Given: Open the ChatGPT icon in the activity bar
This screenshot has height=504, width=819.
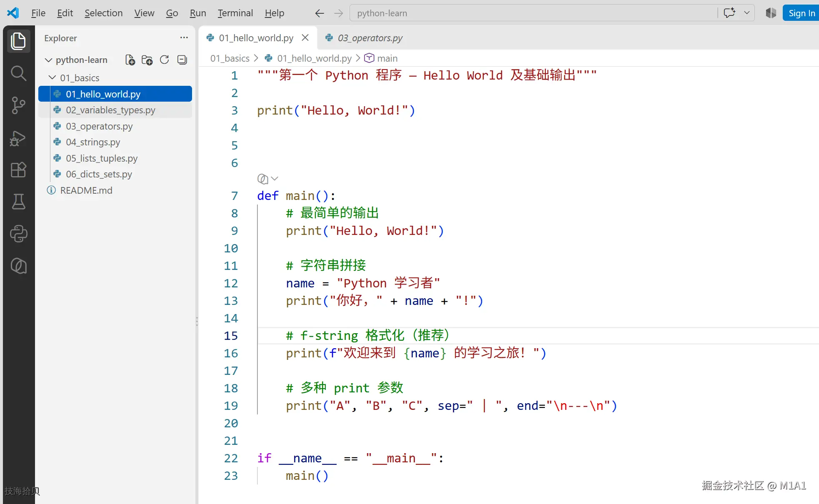Looking at the screenshot, I should click(18, 266).
